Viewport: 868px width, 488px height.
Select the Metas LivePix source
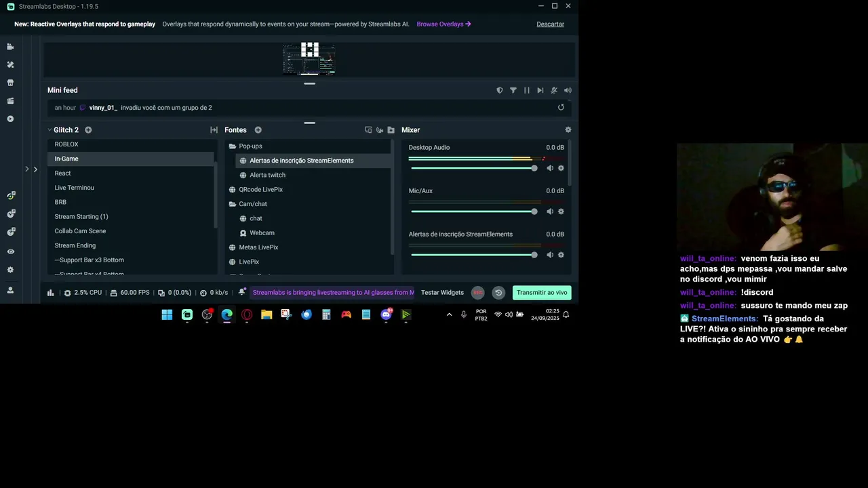coord(308,247)
